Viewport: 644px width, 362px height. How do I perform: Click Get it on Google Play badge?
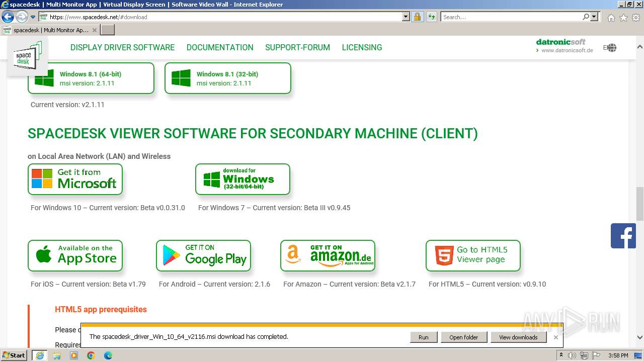(x=203, y=255)
